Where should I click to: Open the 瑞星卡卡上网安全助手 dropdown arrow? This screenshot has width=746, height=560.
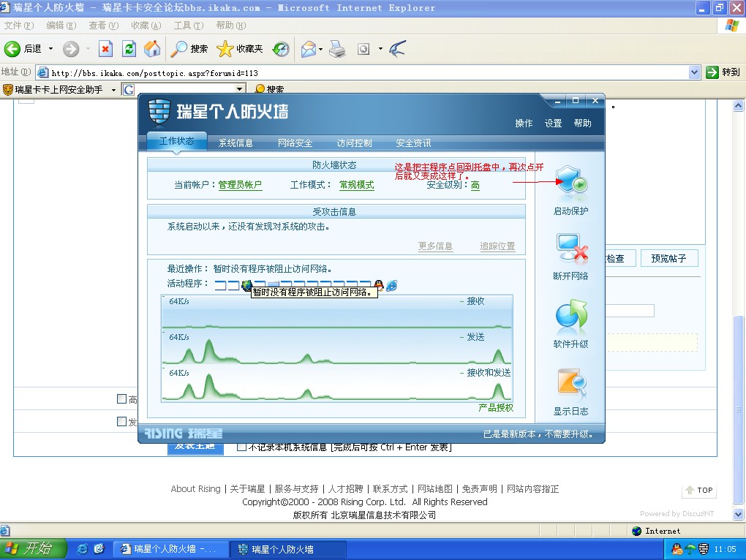pyautogui.click(x=113, y=90)
